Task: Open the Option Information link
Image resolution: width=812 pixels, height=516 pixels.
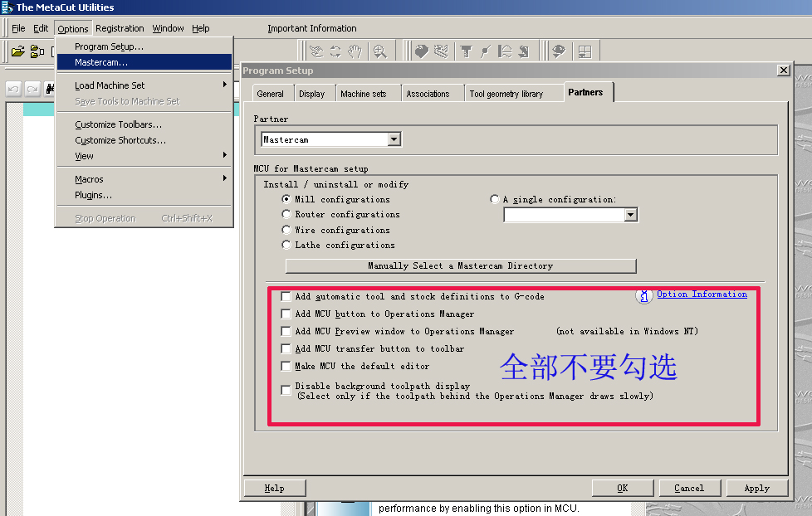Action: [x=702, y=294]
